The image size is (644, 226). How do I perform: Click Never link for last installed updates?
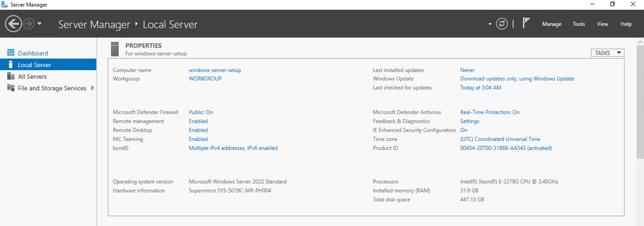click(467, 70)
